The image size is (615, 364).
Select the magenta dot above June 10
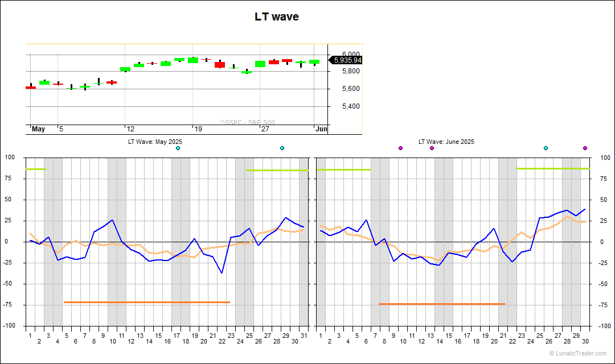pyautogui.click(x=400, y=148)
